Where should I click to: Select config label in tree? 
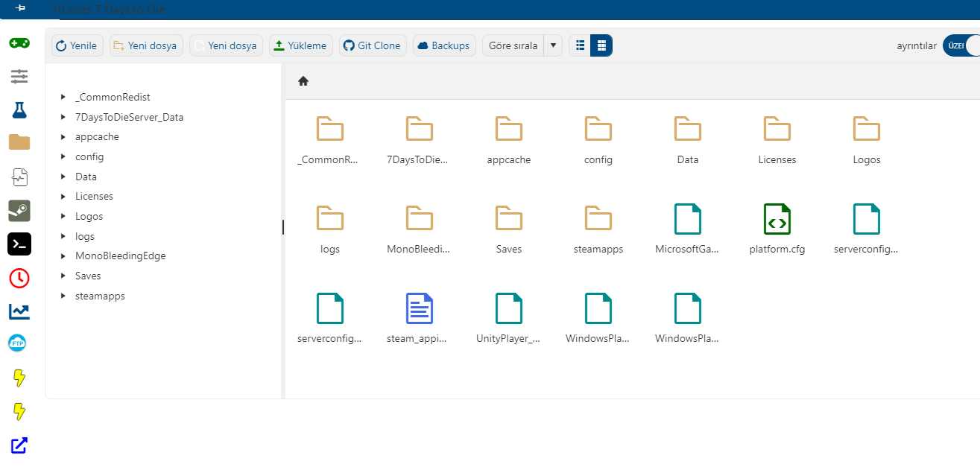coord(89,156)
